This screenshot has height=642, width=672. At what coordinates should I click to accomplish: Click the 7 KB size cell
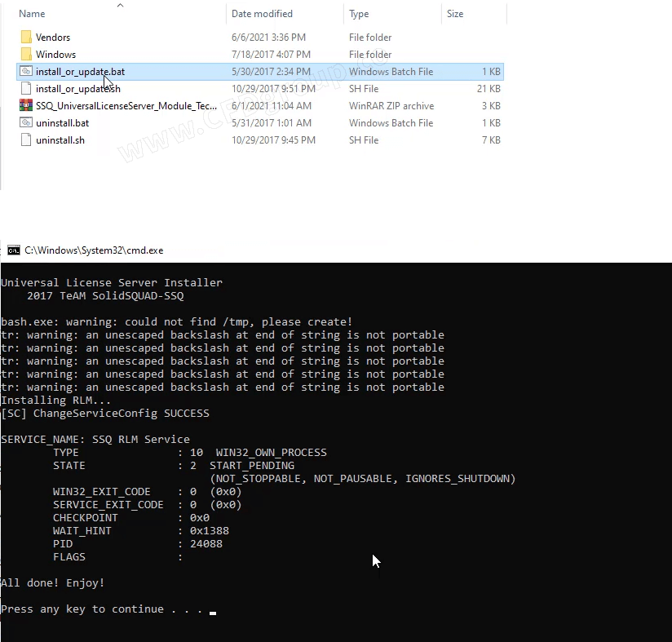[x=491, y=140]
